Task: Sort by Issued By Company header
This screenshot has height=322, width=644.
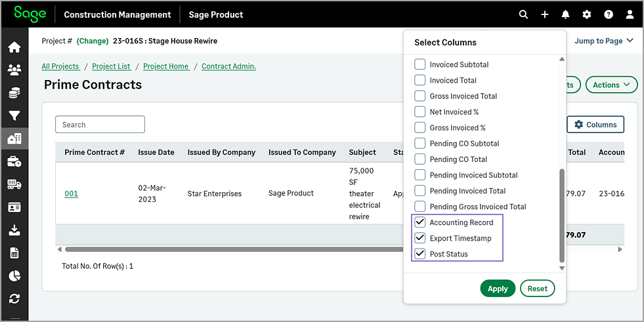Action: tap(221, 152)
